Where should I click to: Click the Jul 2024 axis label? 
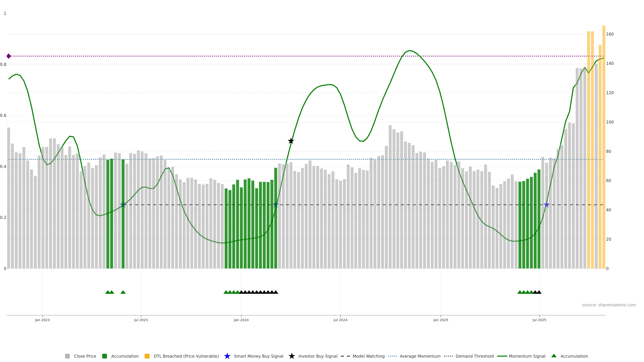pyautogui.click(x=340, y=320)
